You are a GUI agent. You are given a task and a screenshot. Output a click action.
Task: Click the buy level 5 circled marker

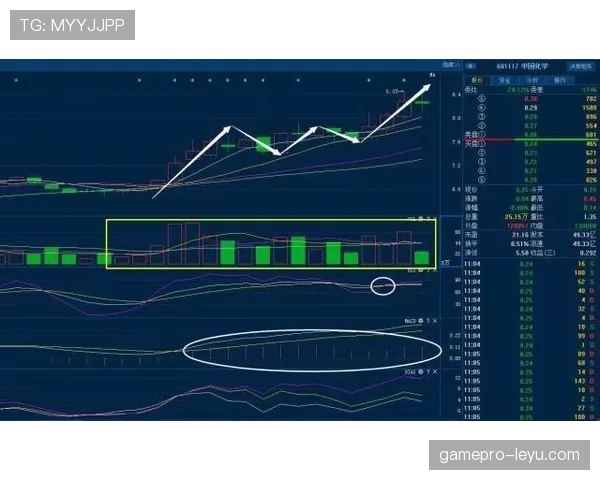(482, 180)
